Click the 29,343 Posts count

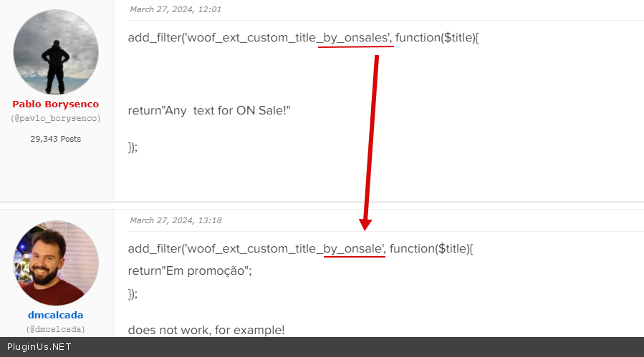[x=56, y=139]
